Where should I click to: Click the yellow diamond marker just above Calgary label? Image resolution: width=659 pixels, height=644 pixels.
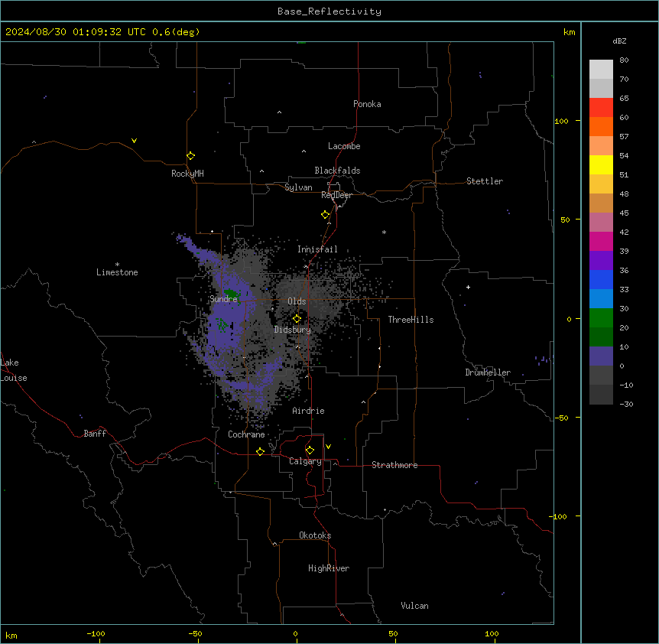tap(310, 450)
